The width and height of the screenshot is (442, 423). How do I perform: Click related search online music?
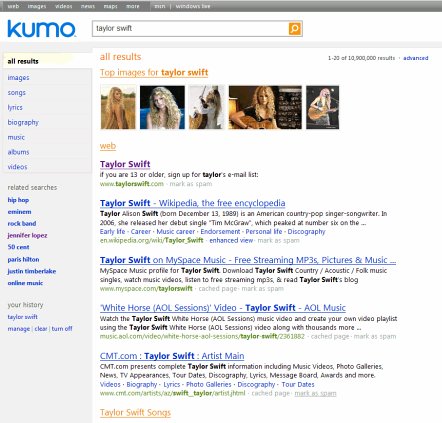(x=25, y=283)
